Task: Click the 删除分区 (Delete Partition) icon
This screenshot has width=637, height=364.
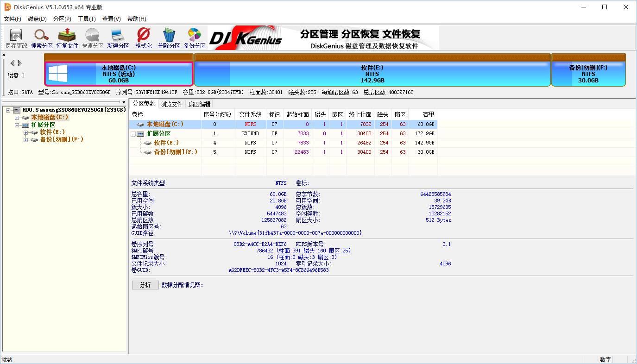Action: pyautogui.click(x=169, y=38)
